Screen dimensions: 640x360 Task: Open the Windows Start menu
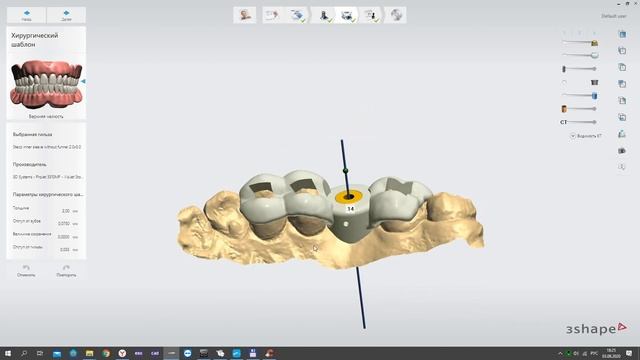pyautogui.click(x=7, y=353)
